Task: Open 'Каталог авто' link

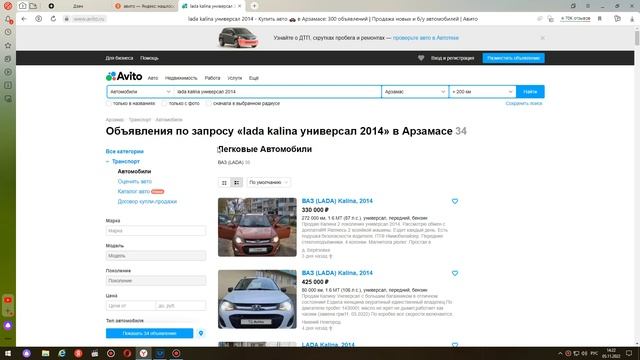Action: (133, 191)
